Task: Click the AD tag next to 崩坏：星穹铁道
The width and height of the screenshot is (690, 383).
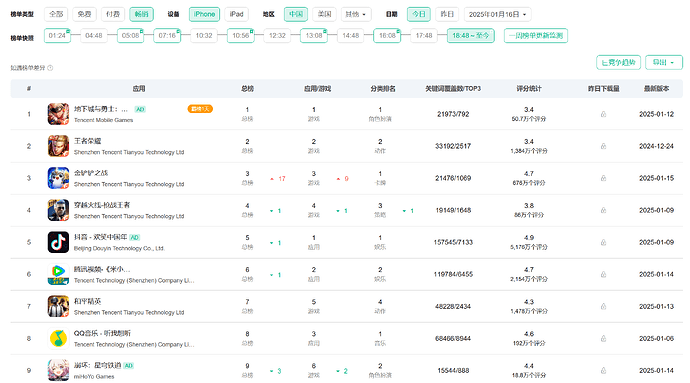Action: pyautogui.click(x=128, y=365)
